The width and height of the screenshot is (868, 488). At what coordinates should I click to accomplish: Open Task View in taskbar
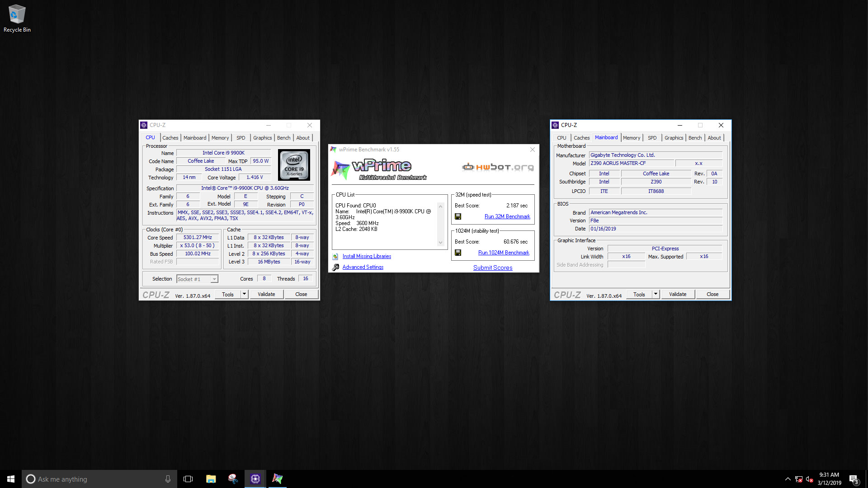coord(188,479)
